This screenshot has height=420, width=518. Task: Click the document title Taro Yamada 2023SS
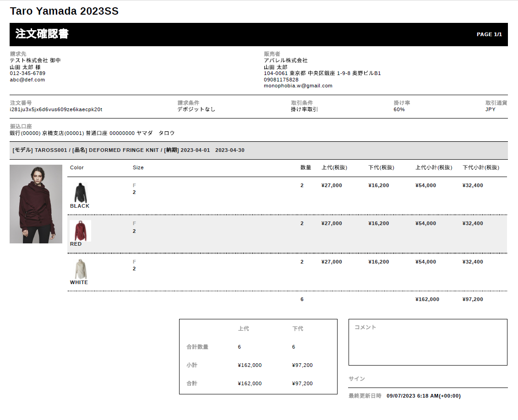tap(64, 11)
